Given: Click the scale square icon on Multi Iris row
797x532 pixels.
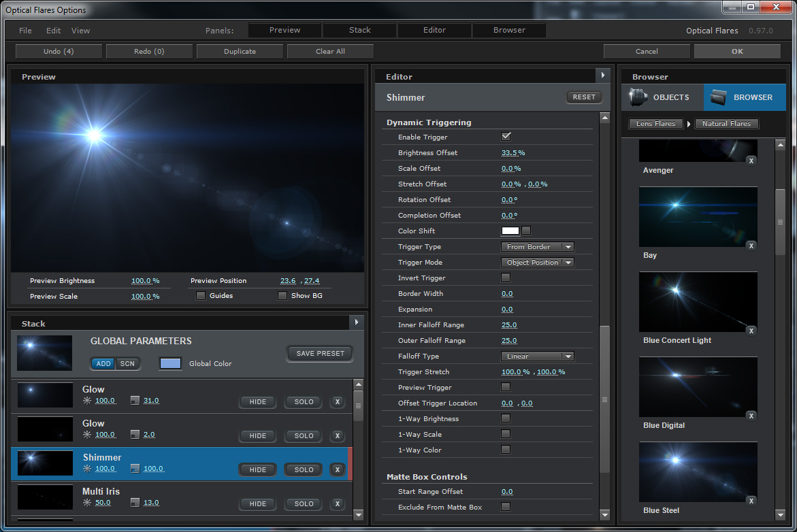Looking at the screenshot, I should coord(135,503).
